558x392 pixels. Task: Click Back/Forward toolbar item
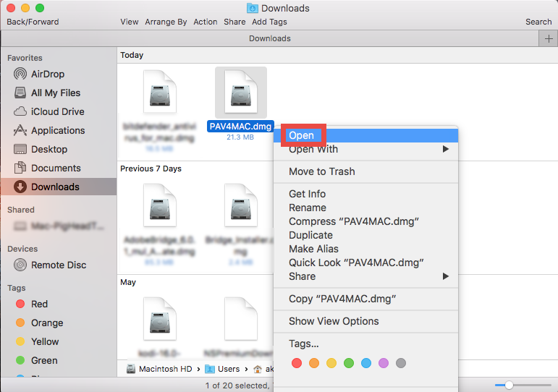point(33,22)
